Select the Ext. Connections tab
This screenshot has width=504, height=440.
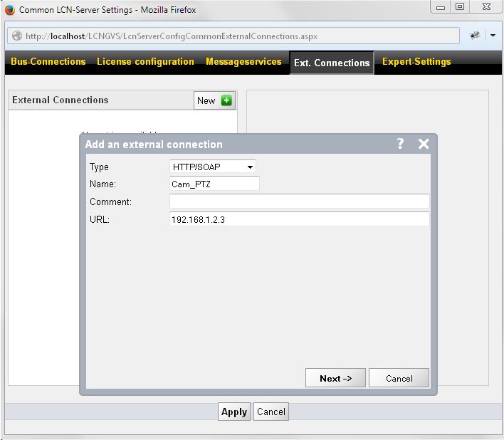tap(332, 63)
